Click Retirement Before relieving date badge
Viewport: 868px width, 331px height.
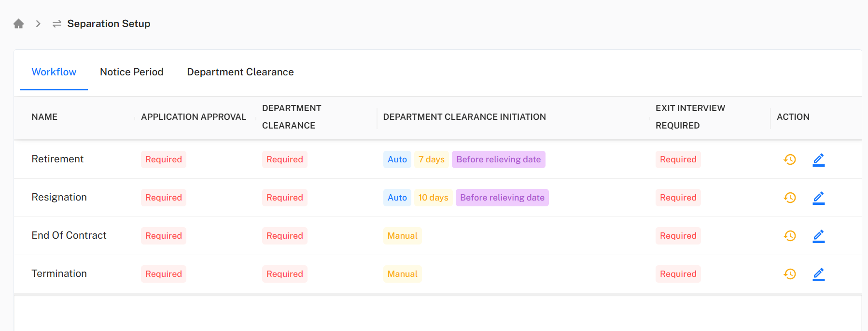click(x=499, y=159)
